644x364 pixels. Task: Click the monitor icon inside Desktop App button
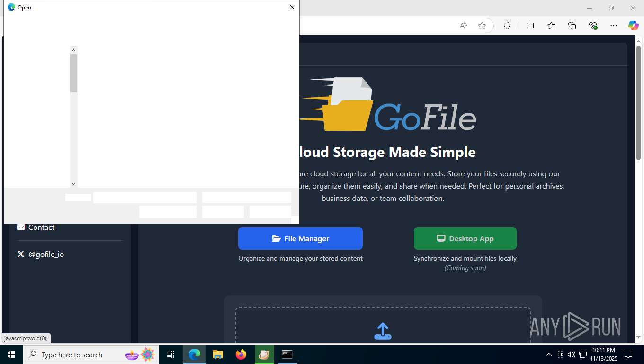click(x=441, y=238)
